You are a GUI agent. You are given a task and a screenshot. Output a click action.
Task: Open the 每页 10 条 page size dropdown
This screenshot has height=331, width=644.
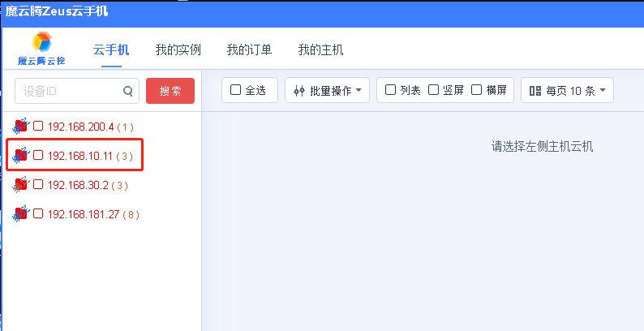click(567, 90)
